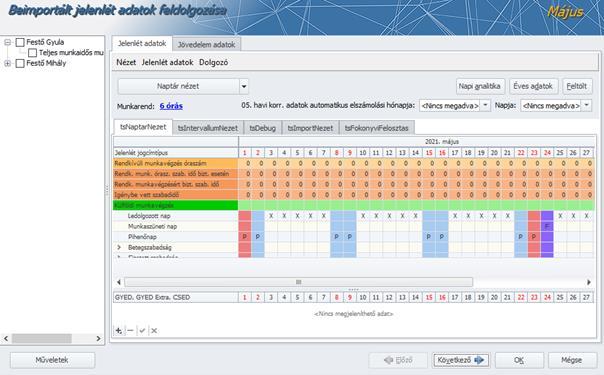Viewport: 604px width, 375px height.
Task: Open the Napja dropdown
Action: click(x=586, y=105)
